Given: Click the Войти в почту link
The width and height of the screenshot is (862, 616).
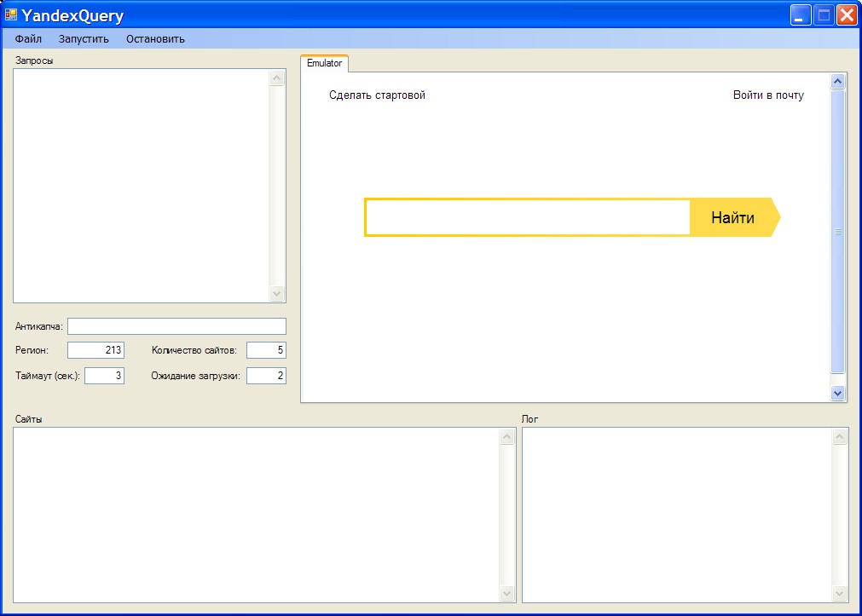Looking at the screenshot, I should pos(768,95).
